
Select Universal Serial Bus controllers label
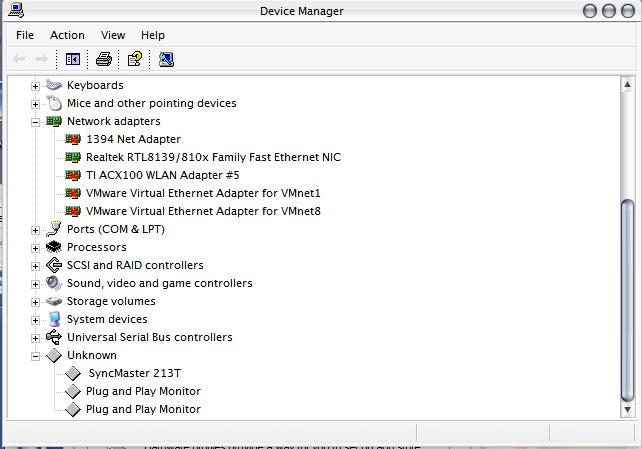(x=149, y=337)
